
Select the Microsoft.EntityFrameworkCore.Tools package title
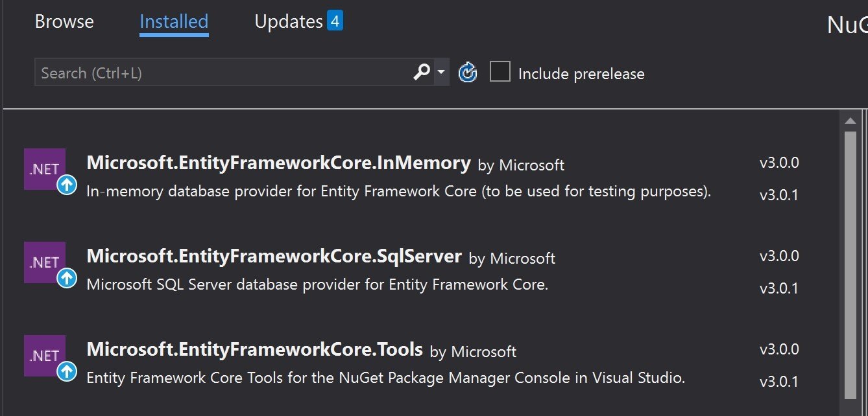click(x=254, y=349)
